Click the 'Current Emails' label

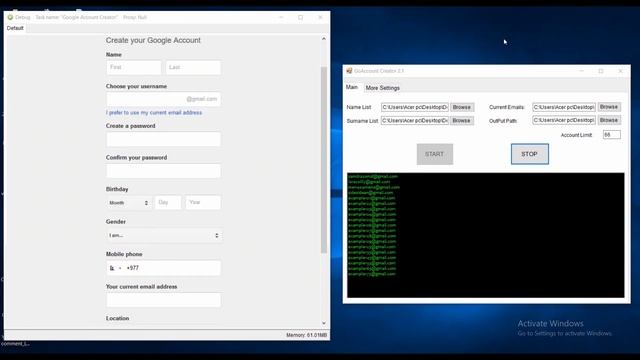507,107
